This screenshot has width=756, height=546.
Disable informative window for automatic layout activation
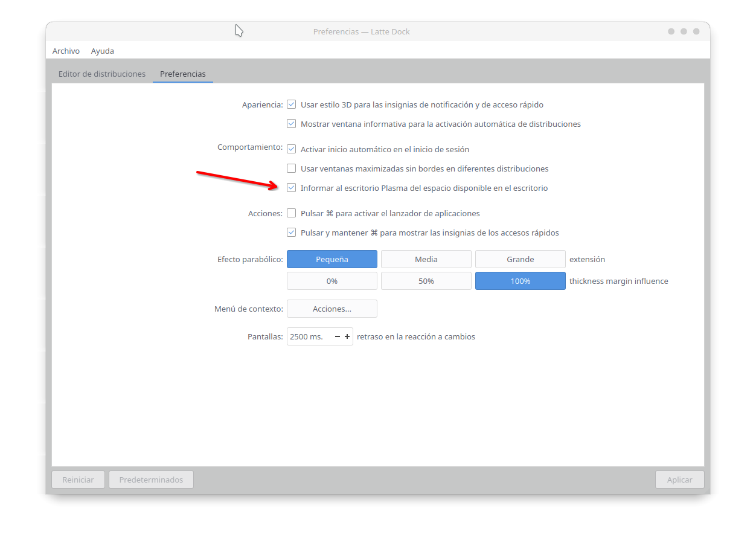(x=292, y=124)
